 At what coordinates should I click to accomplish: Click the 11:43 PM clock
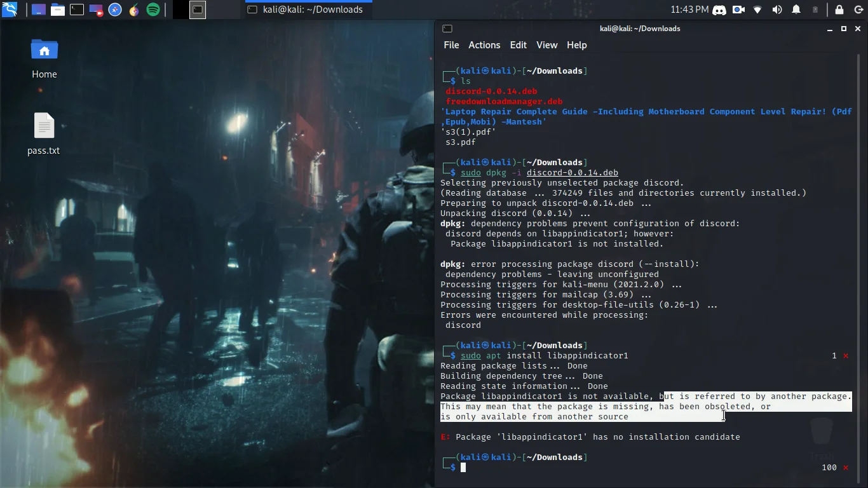pyautogui.click(x=689, y=10)
